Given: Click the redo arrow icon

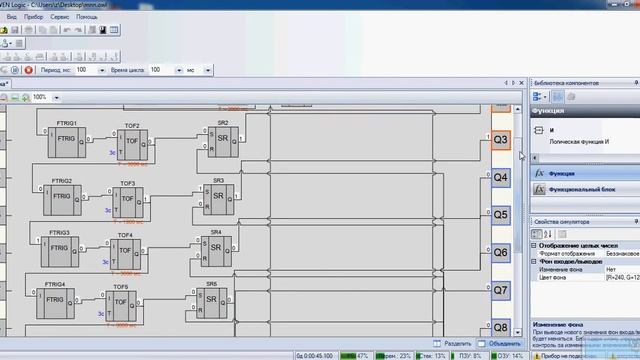Looking at the screenshot, I should click(x=78, y=30).
